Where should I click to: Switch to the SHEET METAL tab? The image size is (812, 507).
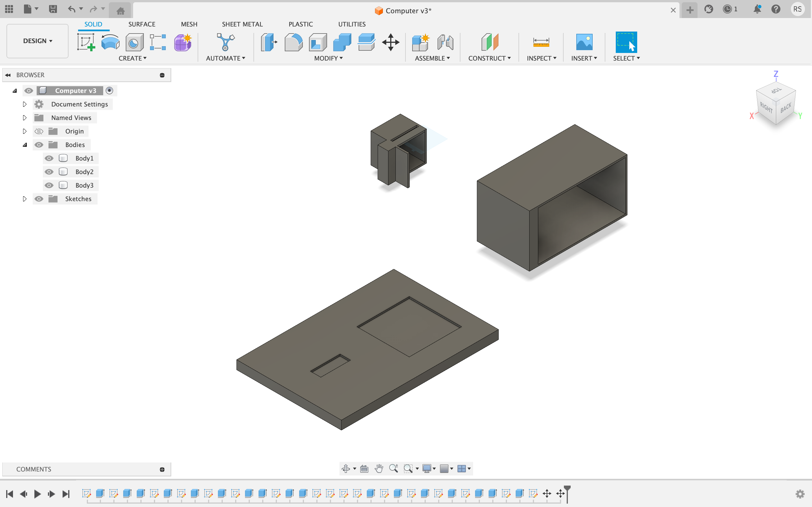242,24
